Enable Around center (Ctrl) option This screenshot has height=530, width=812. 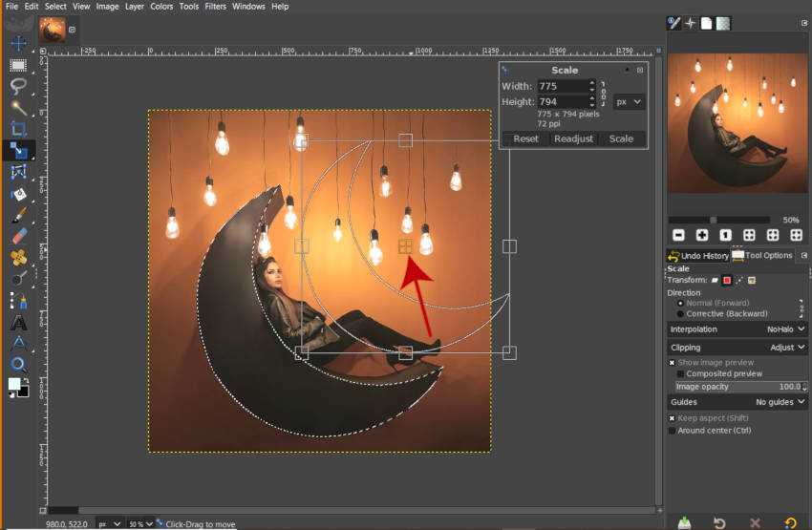tap(672, 431)
